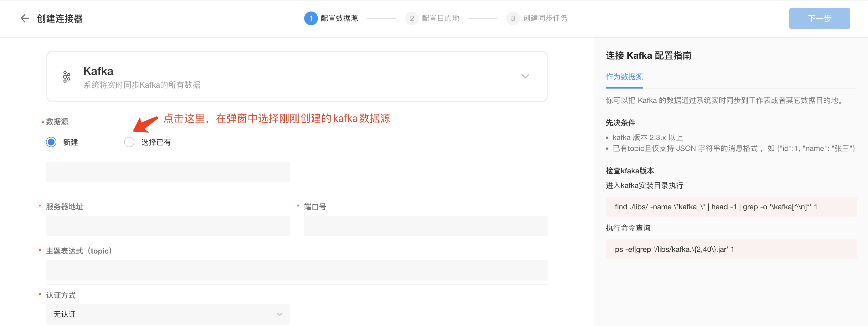Select the 选择已有 radio option
Image resolution: width=868 pixels, height=326 pixels.
(129, 142)
